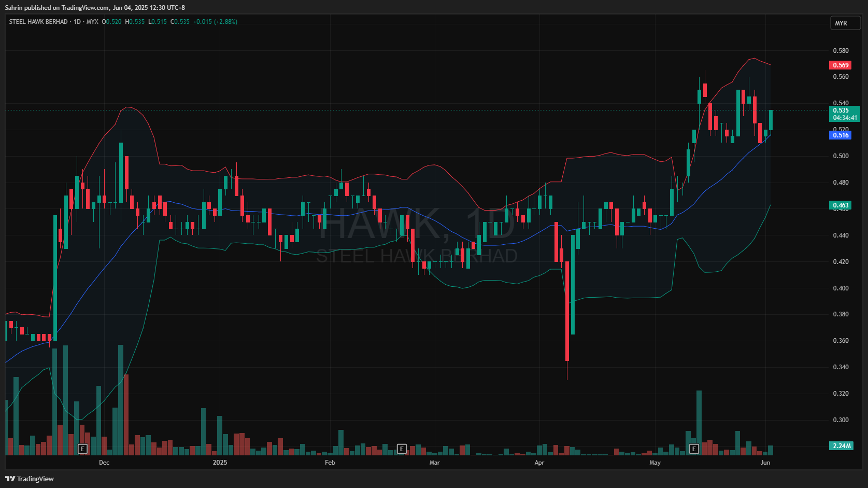This screenshot has width=868, height=488.
Task: Click the 0.360 price axis label
Action: coord(841,341)
